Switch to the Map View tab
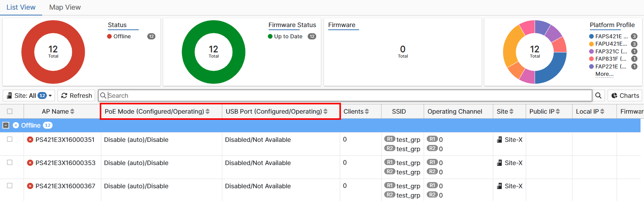 click(x=65, y=7)
